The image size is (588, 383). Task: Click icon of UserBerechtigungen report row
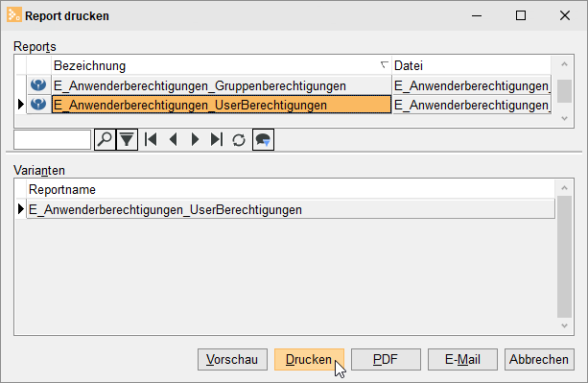(x=38, y=104)
